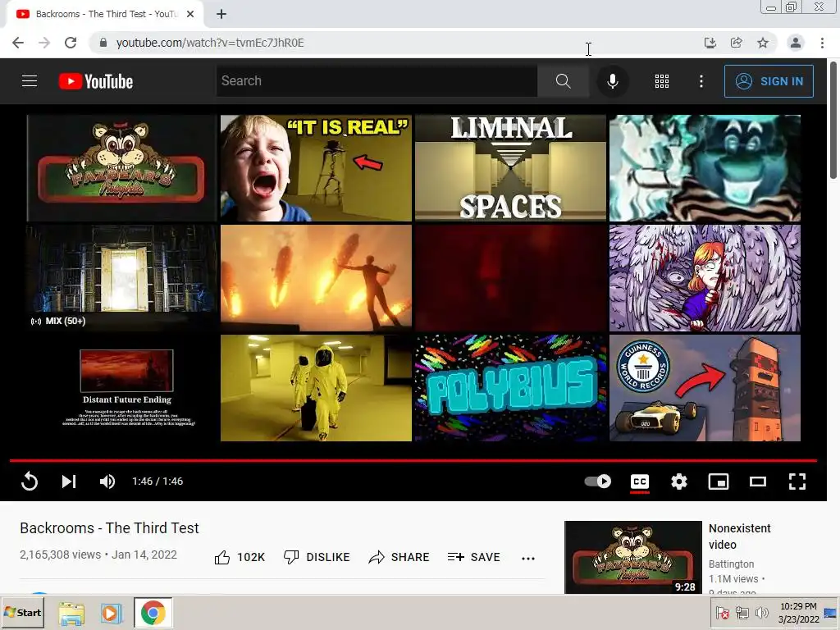The width and height of the screenshot is (840, 630).
Task: Open the Distant Future Ending video
Action: click(x=121, y=388)
